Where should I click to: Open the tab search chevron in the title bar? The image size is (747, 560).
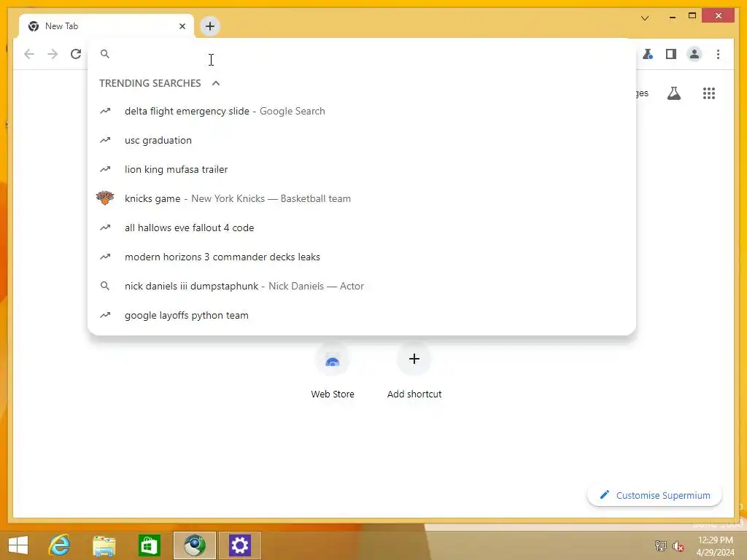click(645, 17)
